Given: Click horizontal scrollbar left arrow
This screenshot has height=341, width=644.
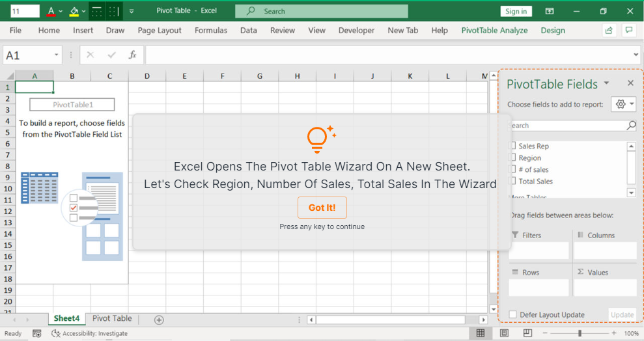Looking at the screenshot, I should click(x=311, y=320).
